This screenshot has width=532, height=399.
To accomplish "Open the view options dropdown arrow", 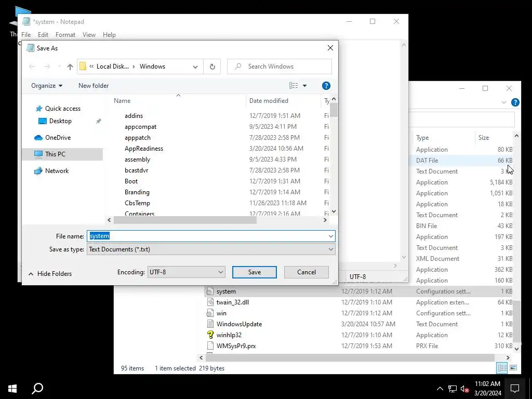I will coord(304,86).
